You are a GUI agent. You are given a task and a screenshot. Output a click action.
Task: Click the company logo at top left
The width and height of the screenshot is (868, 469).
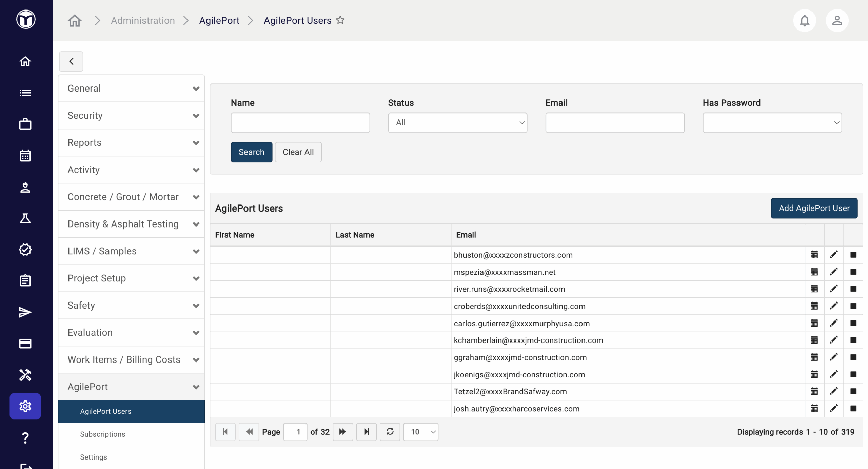pos(26,19)
